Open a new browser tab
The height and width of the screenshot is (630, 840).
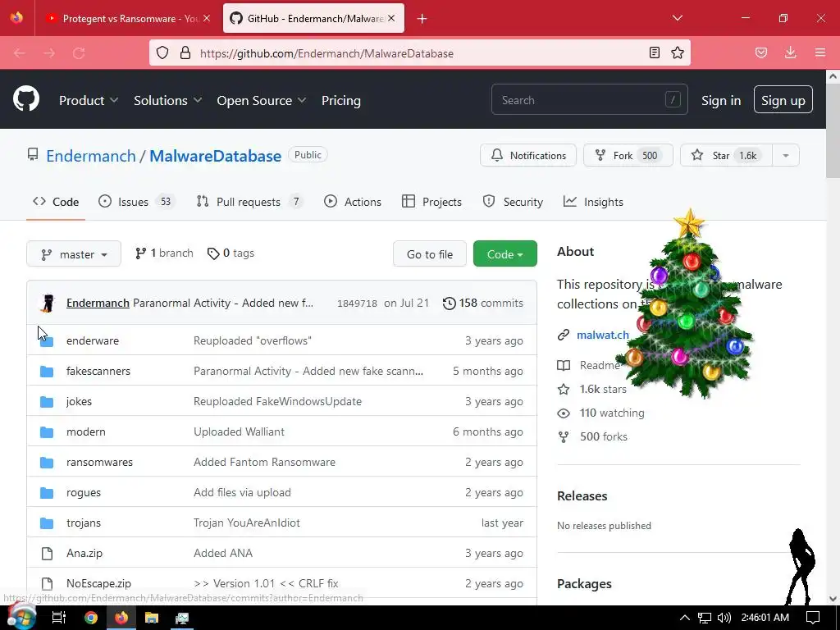[422, 19]
